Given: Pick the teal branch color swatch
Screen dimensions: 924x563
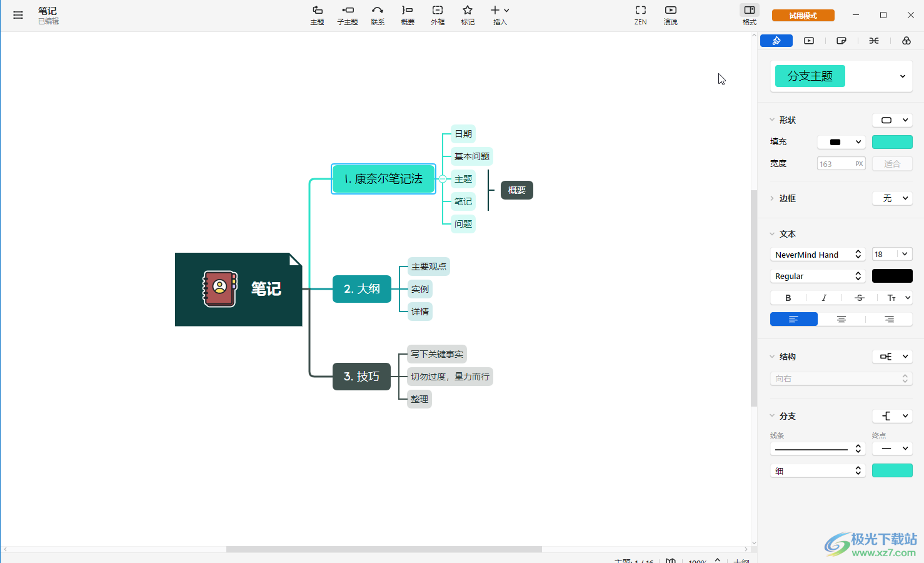Looking at the screenshot, I should point(892,470).
